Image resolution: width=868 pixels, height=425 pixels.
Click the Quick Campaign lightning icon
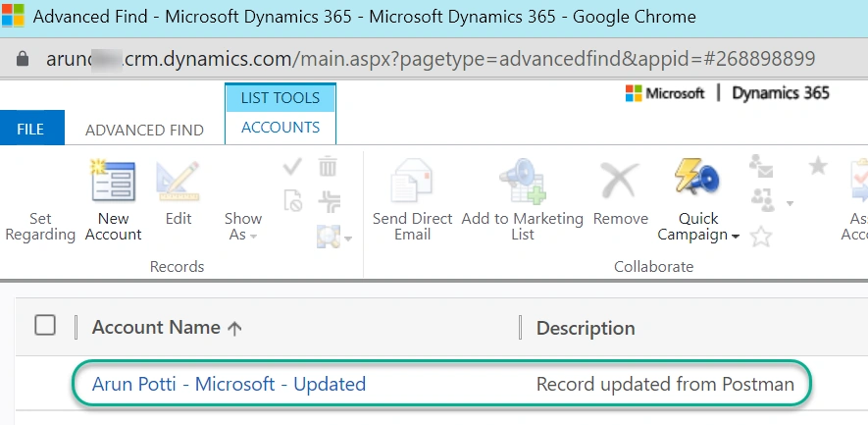click(697, 178)
